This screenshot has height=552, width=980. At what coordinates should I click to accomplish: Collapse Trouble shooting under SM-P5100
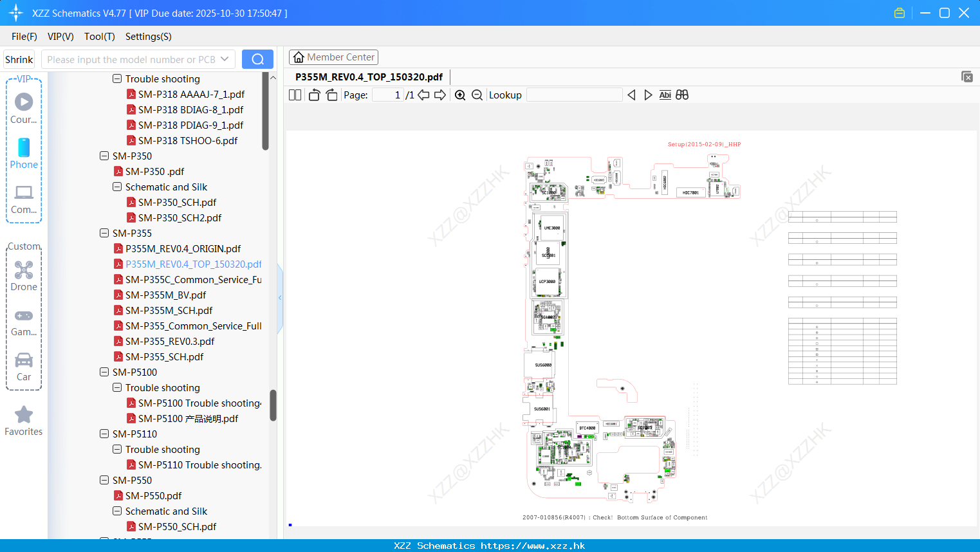coord(117,387)
